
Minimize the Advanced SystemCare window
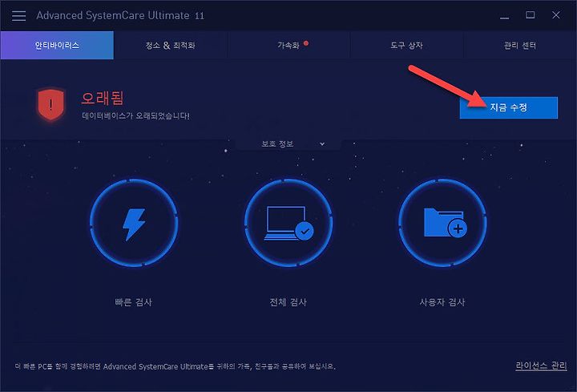point(505,15)
